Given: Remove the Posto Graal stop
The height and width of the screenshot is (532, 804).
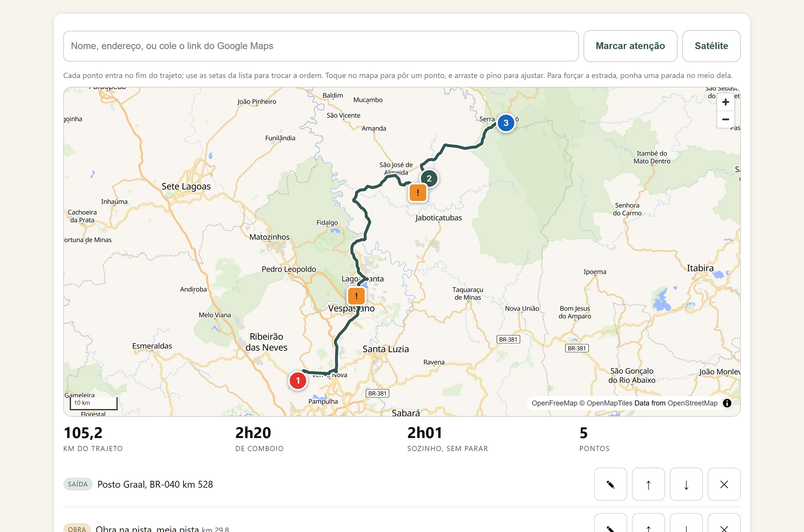Looking at the screenshot, I should pyautogui.click(x=724, y=484).
